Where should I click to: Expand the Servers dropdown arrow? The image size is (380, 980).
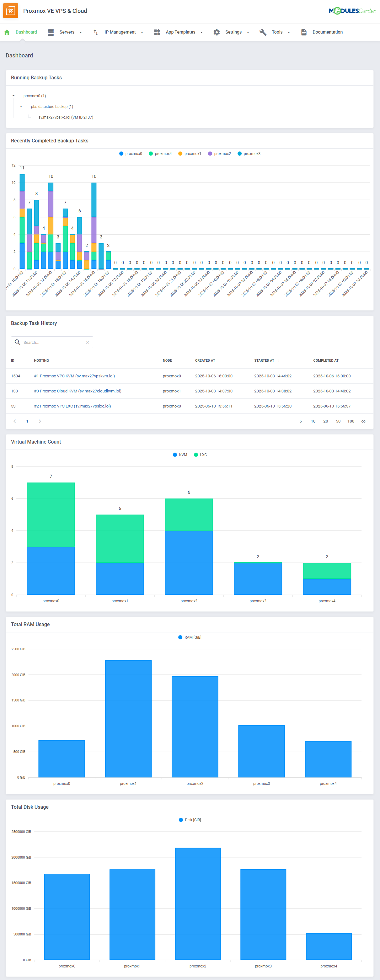(81, 32)
